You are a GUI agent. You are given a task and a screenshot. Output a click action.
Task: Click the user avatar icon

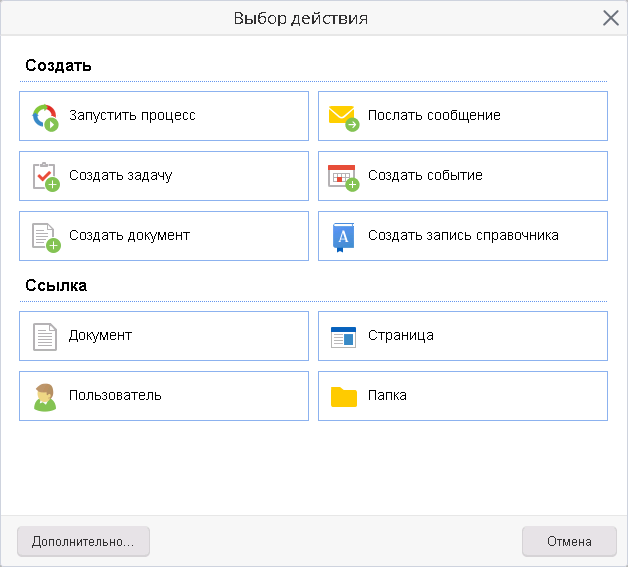click(x=45, y=396)
